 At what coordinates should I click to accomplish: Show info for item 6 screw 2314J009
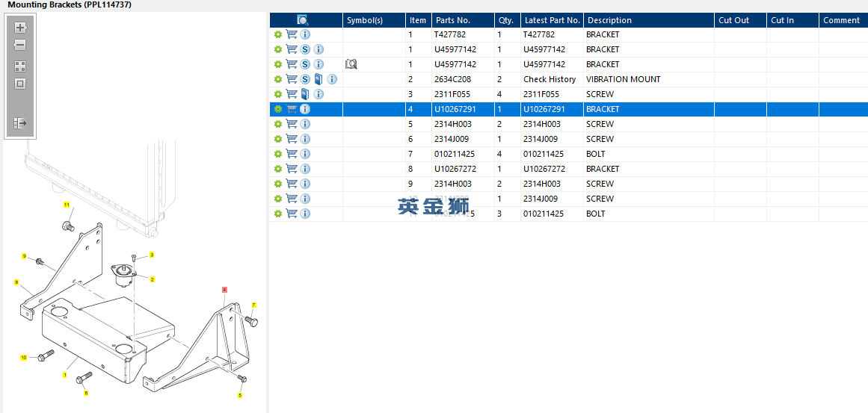(x=305, y=139)
